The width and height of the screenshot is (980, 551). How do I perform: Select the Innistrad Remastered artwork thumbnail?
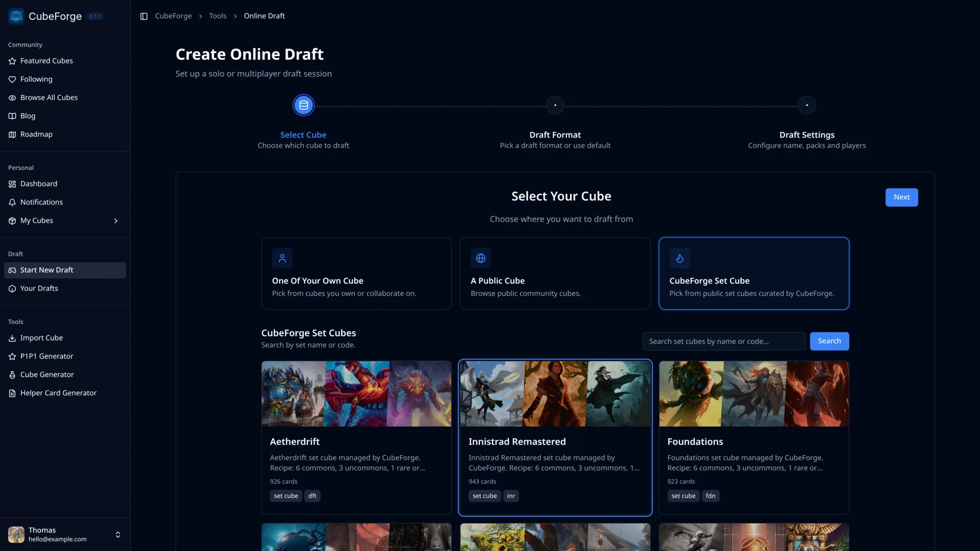(555, 394)
